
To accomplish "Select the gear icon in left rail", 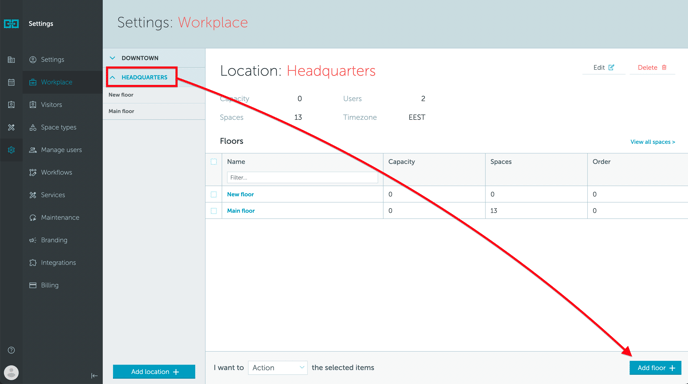I will coord(11,150).
